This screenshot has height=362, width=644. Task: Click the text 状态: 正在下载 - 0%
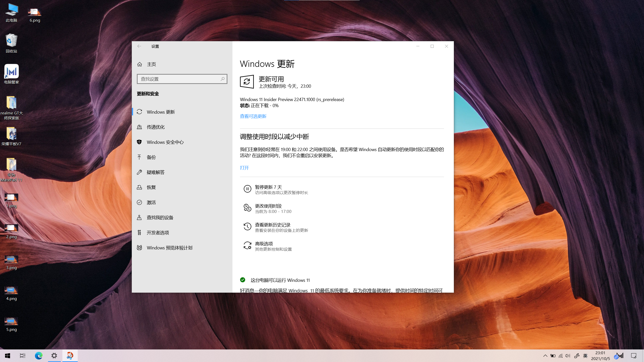(259, 106)
